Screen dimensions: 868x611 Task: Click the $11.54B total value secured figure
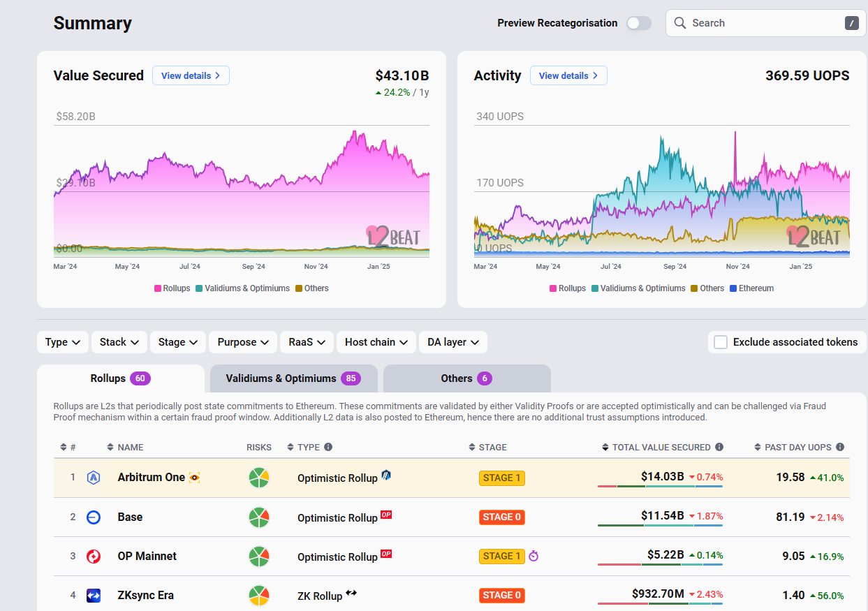tap(663, 516)
